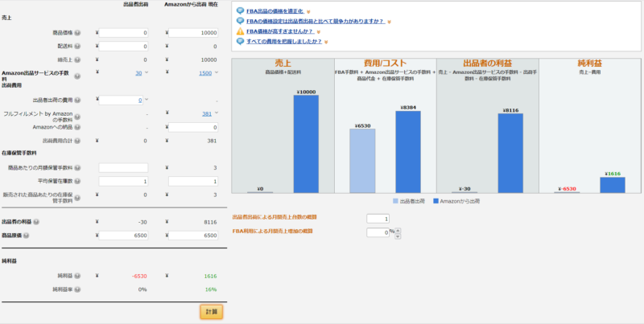Image resolution: width=644 pixels, height=324 pixels.
Task: Click Amazon-shipped 商品価格 field showing 10000
Action: tap(193, 33)
